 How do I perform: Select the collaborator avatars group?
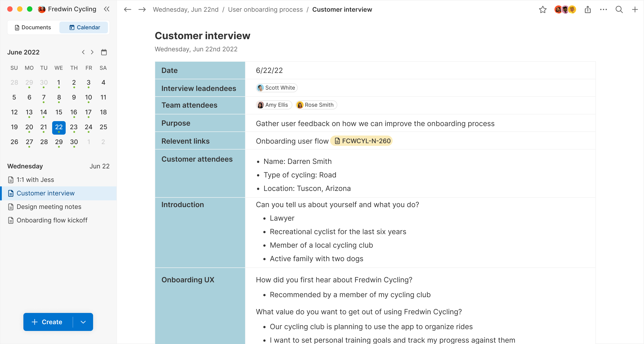[565, 9]
